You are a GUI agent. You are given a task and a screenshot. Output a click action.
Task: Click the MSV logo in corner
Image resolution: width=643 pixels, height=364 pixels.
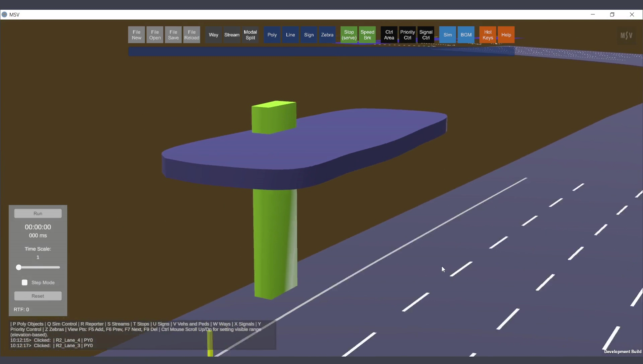[x=626, y=35]
